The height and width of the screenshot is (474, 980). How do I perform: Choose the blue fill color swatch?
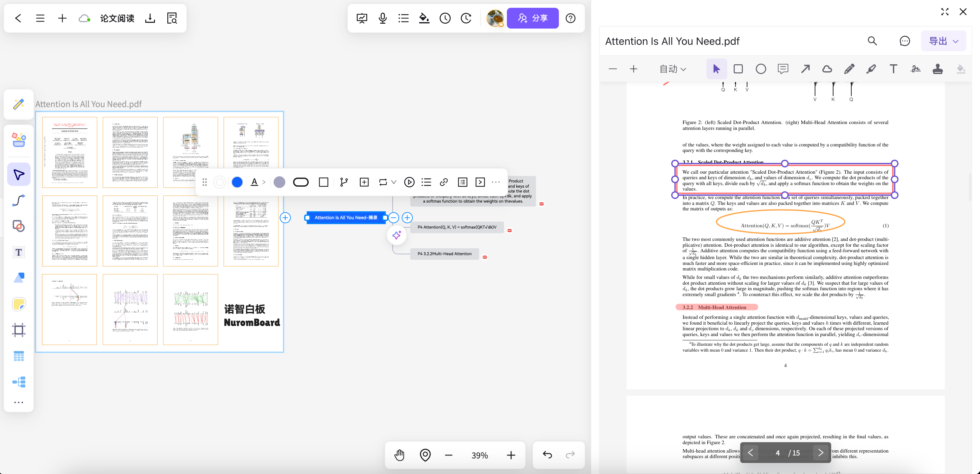tap(237, 182)
